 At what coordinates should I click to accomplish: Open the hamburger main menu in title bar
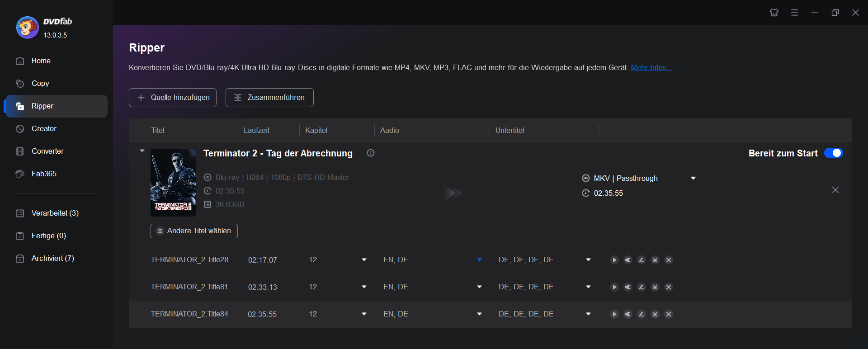[794, 13]
